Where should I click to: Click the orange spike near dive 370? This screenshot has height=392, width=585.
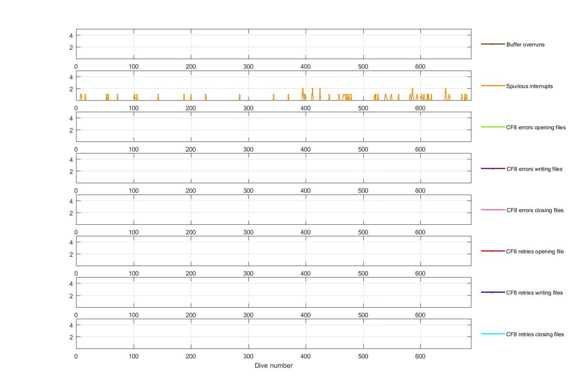tap(288, 97)
